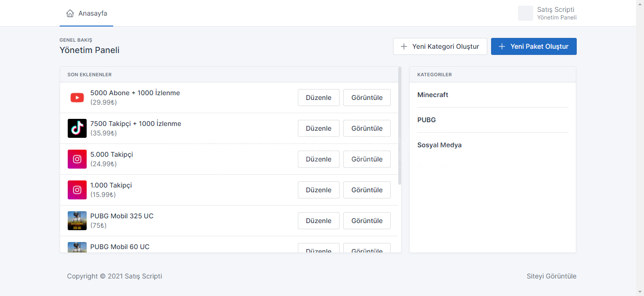Click the Instagram icon for 1.000 Takipçi

point(77,190)
